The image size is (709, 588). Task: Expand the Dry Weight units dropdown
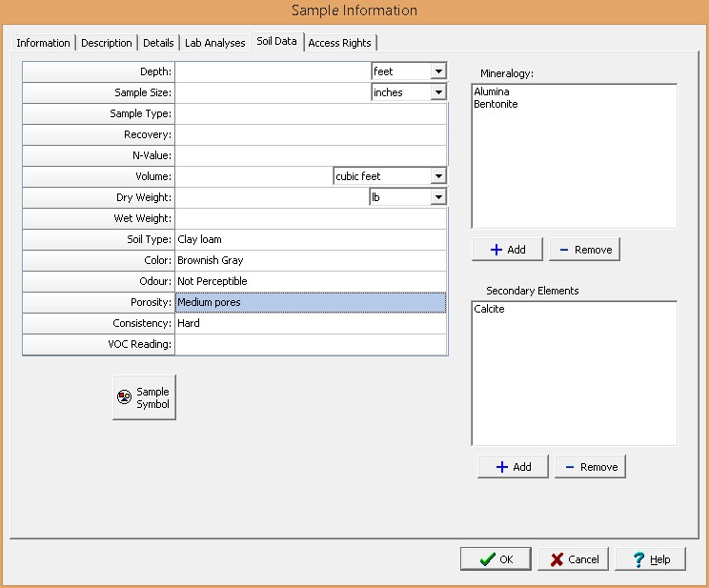point(437,197)
